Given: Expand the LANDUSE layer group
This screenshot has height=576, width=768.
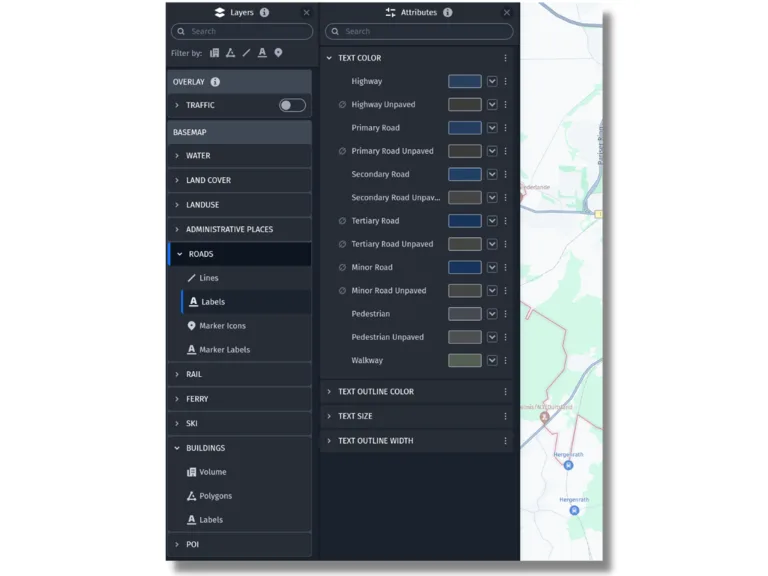Looking at the screenshot, I should tap(177, 205).
